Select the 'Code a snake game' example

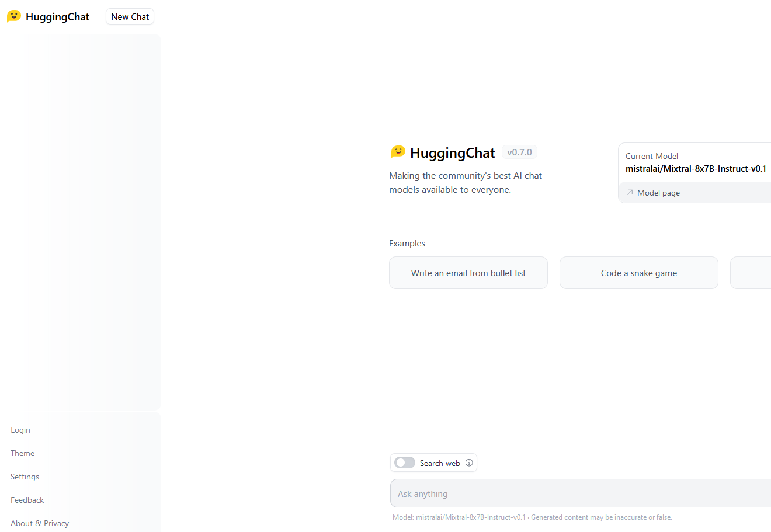[x=638, y=273]
